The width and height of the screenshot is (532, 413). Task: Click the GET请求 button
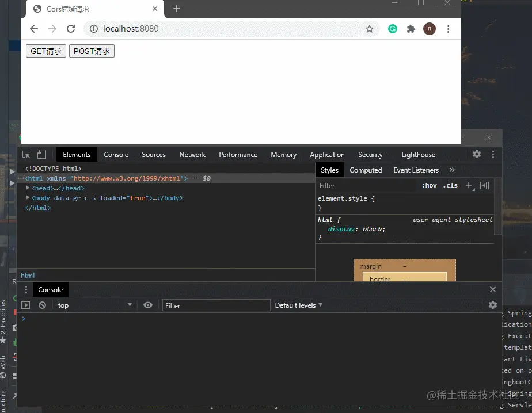46,51
